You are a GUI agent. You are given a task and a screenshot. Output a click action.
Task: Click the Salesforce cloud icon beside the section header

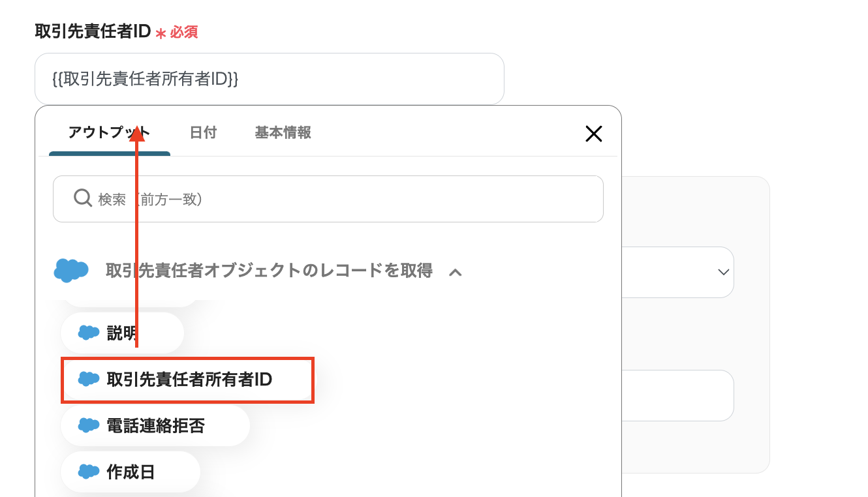coord(71,270)
